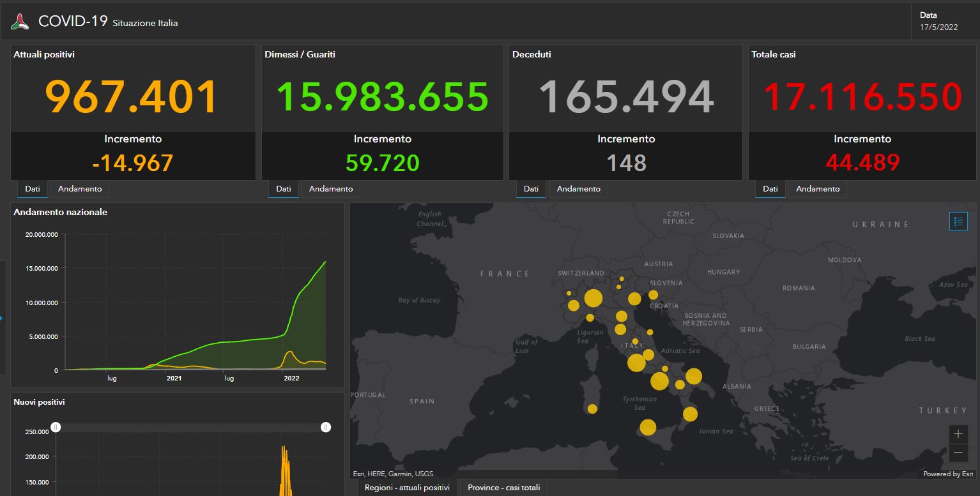This screenshot has height=496, width=980.
Task: Zoom out on the map
Action: (958, 453)
